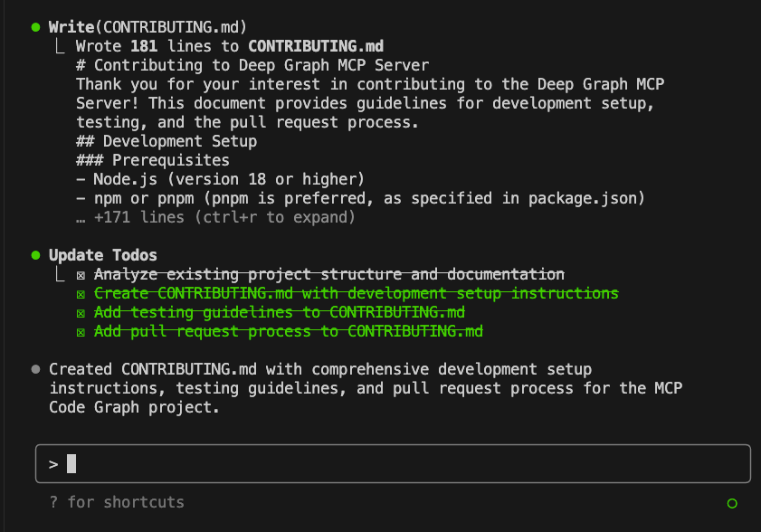Click the green bullet beside Write(CONTRIBUTING.md)
The image size is (761, 532).
35,27
